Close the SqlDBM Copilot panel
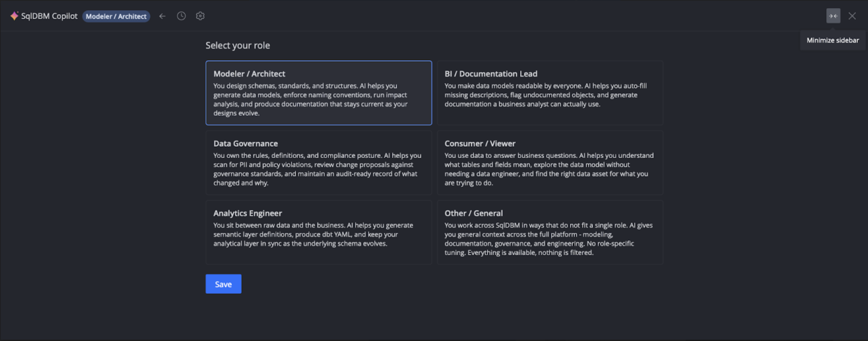The height and width of the screenshot is (341, 868). coord(853,16)
